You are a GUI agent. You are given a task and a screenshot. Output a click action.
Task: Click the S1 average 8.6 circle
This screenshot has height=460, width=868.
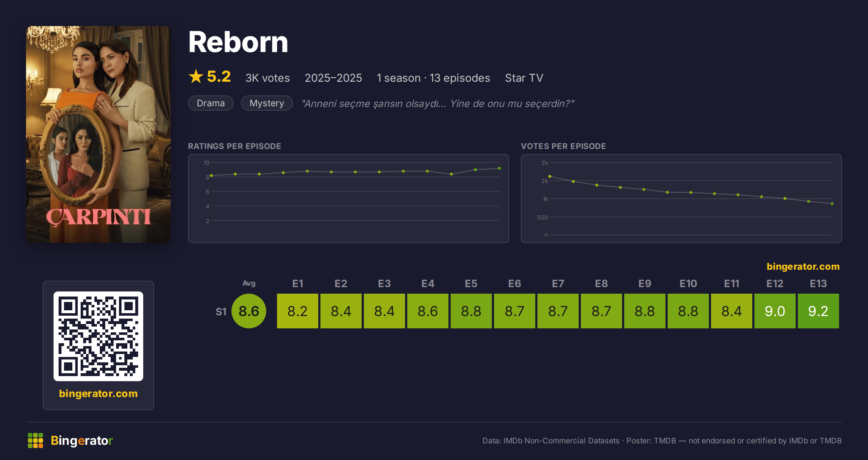(249, 311)
